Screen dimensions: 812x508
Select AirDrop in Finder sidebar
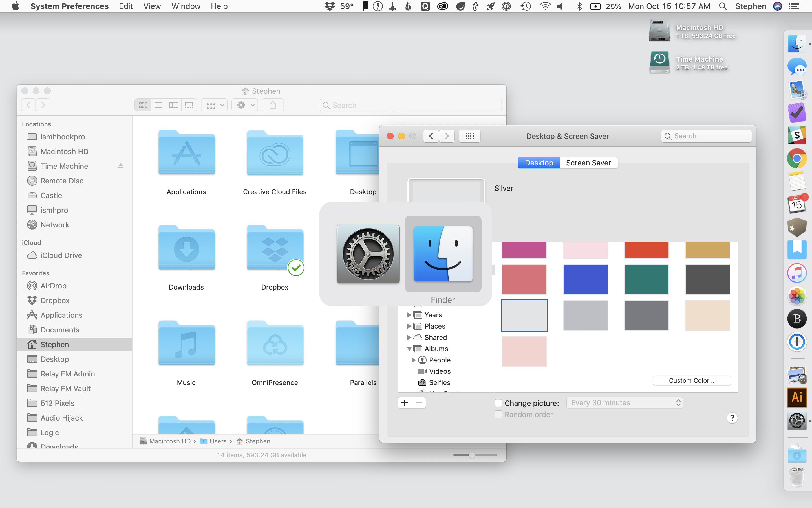74,286
